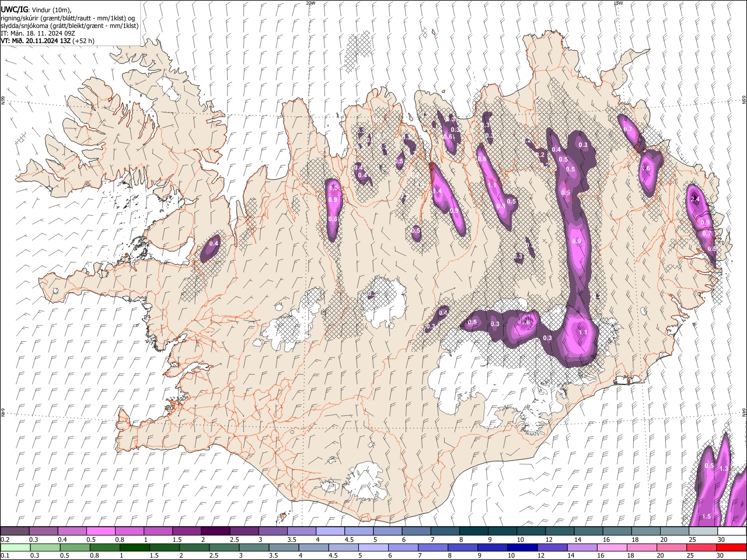Click the 20W longitude label at top

[310, 3]
